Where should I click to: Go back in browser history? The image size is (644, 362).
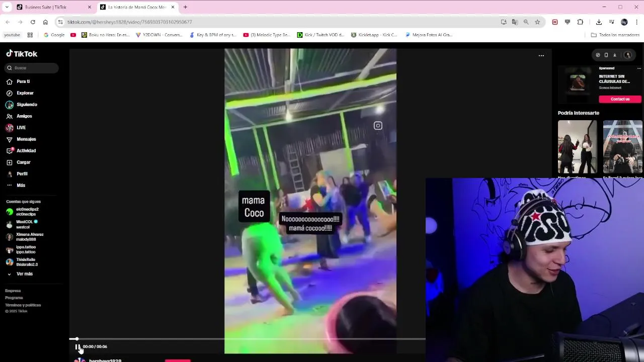click(8, 22)
